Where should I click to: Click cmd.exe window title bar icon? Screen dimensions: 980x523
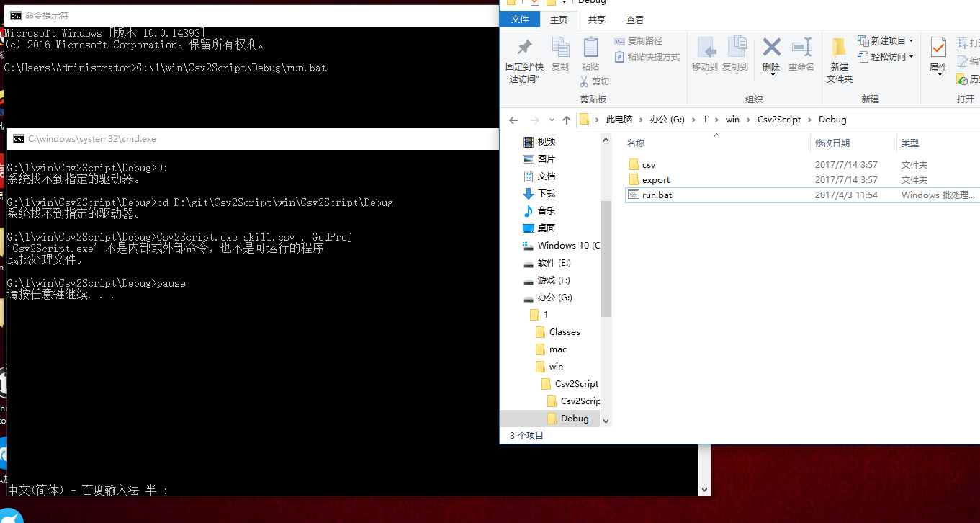[x=19, y=138]
